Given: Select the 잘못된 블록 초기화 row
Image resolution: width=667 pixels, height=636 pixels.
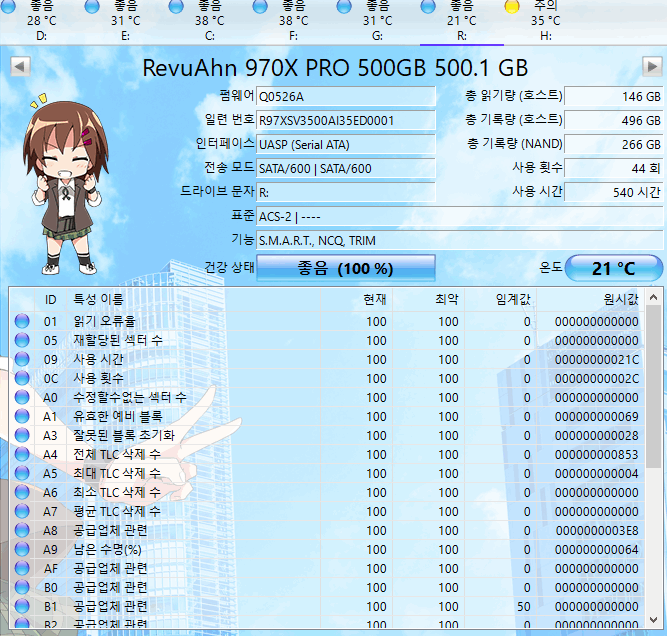Looking at the screenshot, I should (327, 435).
